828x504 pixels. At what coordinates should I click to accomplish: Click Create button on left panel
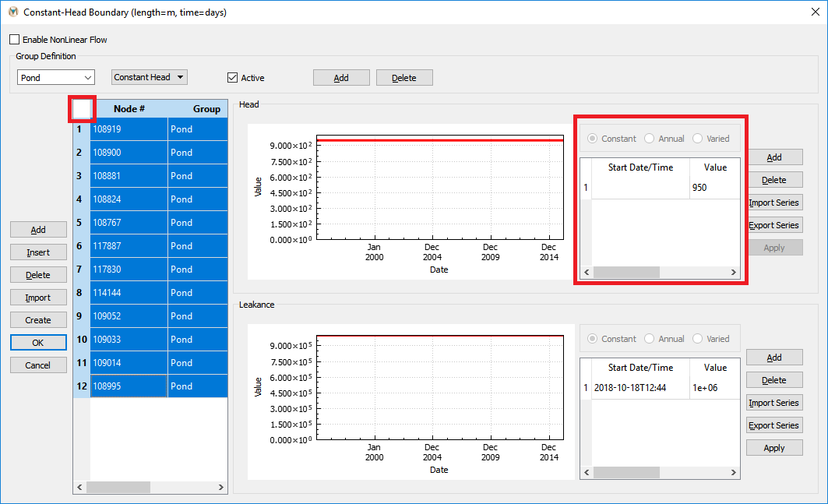tap(38, 320)
